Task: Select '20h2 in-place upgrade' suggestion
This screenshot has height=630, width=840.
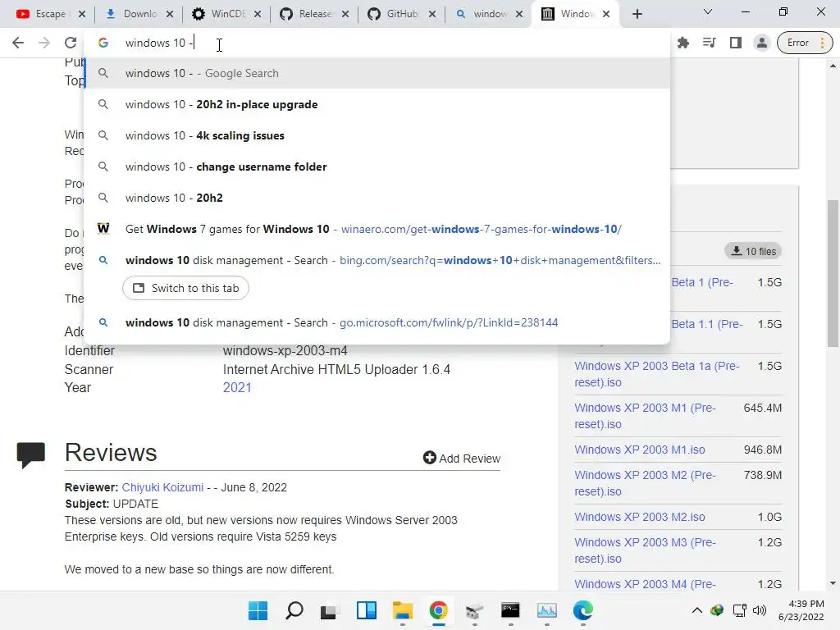Action: coord(377,104)
